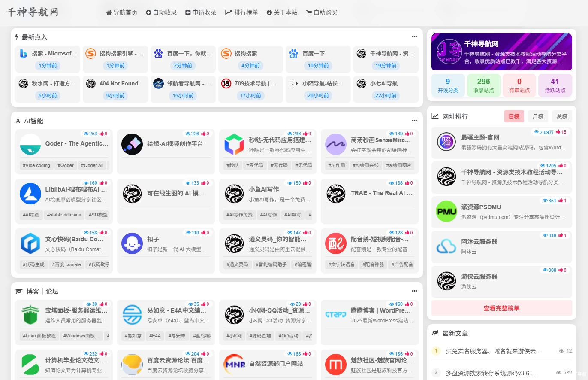Select the 宝塔面板 shield icon
This screenshot has height=380, width=588.
30,314
